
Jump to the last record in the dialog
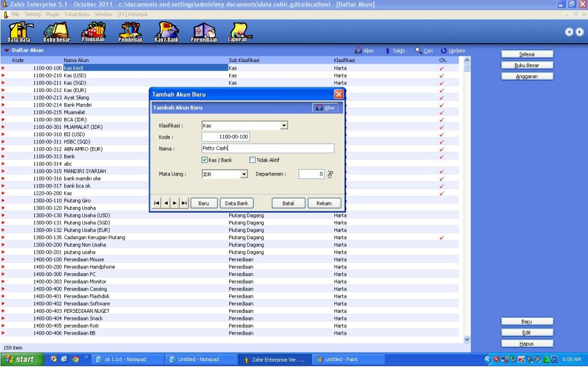point(184,203)
